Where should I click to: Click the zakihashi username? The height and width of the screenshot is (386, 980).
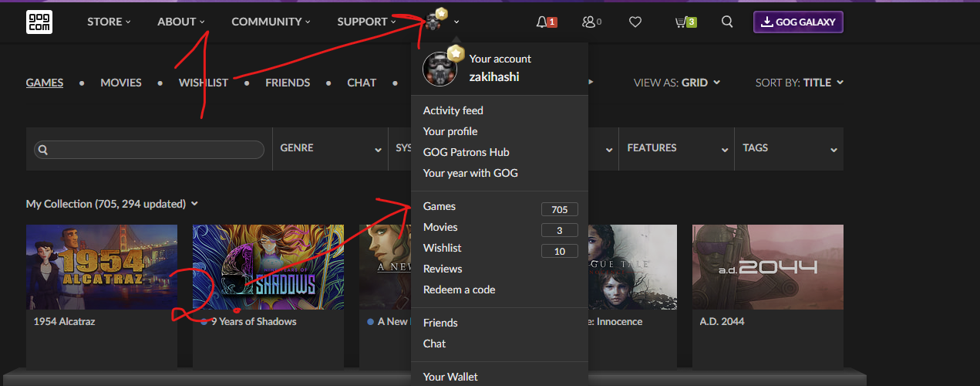(493, 77)
